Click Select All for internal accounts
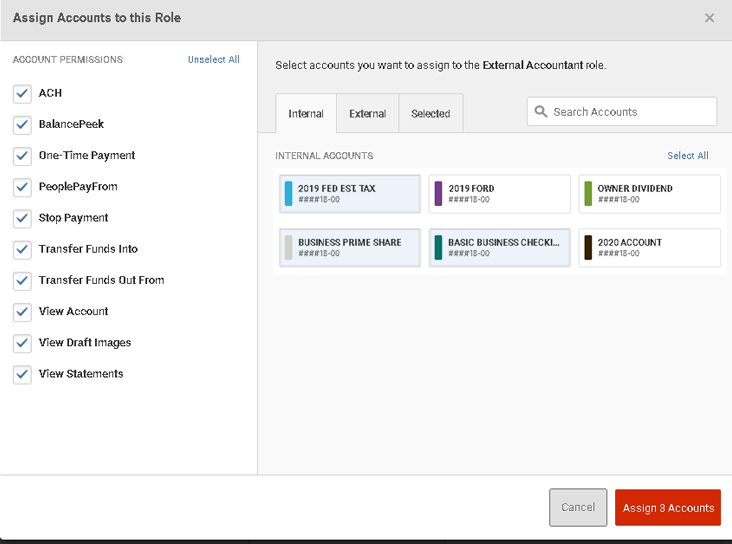Screen dimensions: 732x544 (688, 155)
